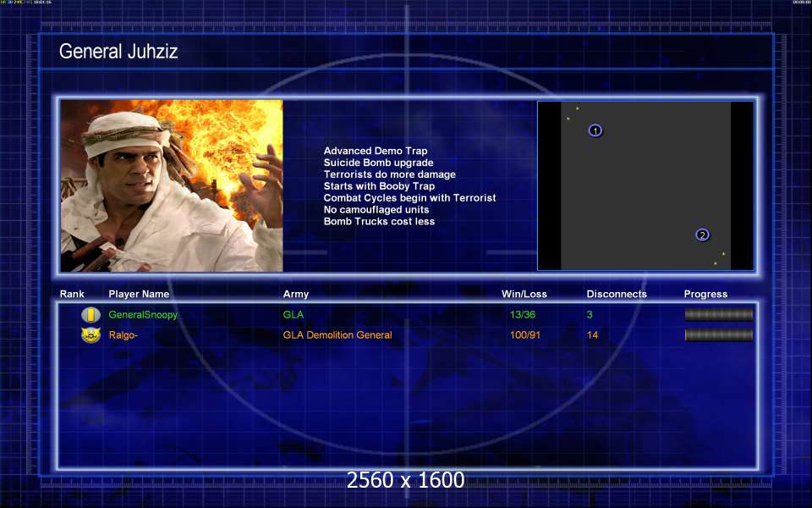
Task: Click the 13/36 win/loss value
Action: [523, 315]
